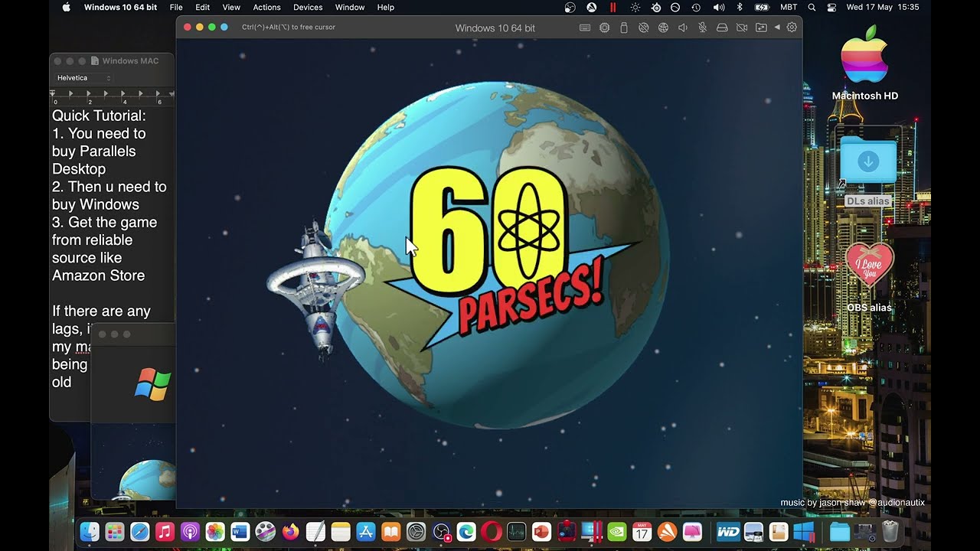Open Calendar from the Dock
Viewport: 980px width, 551px height.
(x=642, y=531)
